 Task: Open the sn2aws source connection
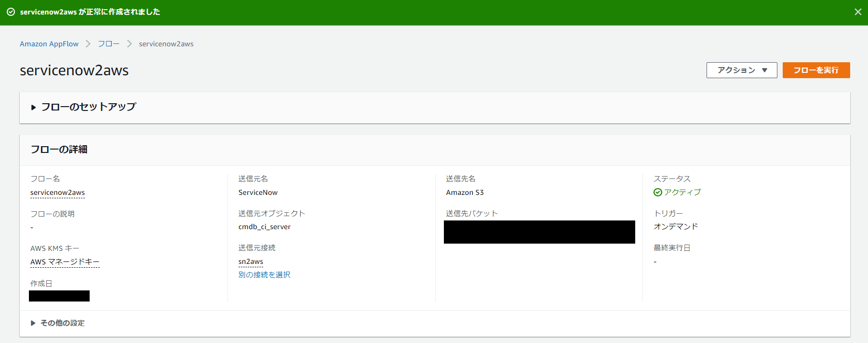(251, 261)
